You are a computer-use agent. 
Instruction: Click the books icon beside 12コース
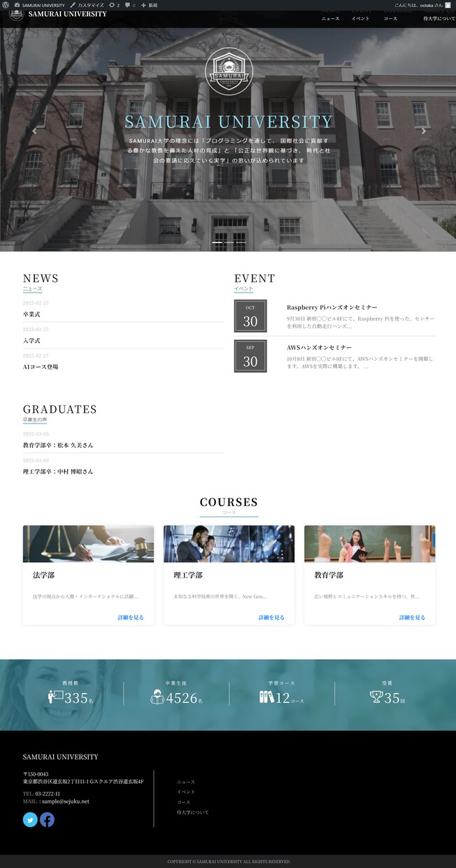(266, 696)
